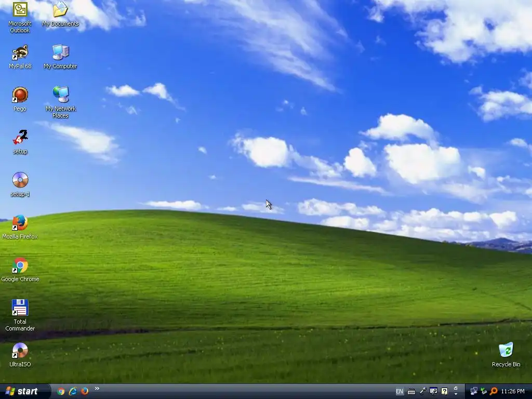Launch Firefox from the Quick Launch bar
Viewport: 532px width, 399px height.
click(85, 391)
